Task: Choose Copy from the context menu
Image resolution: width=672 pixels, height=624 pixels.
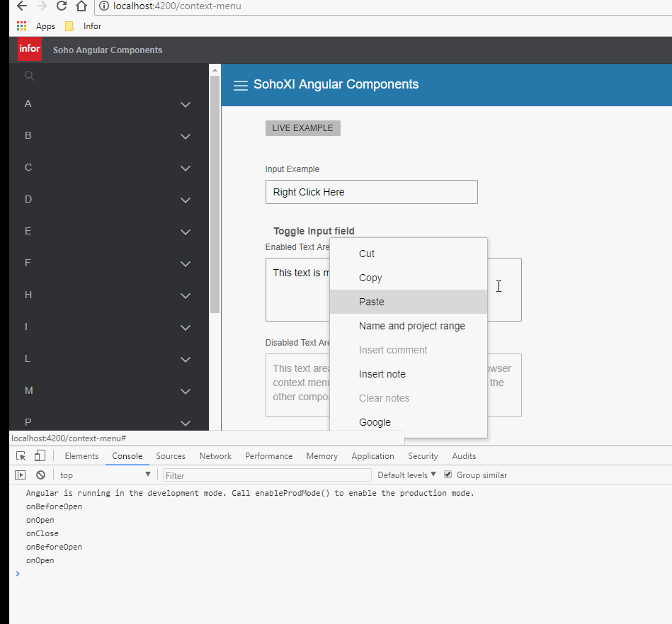Action: [409, 278]
